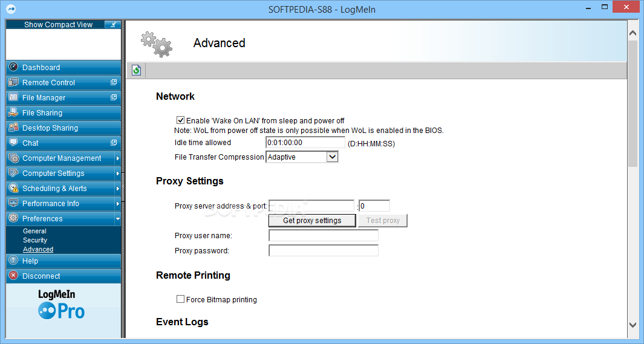Image resolution: width=644 pixels, height=344 pixels.
Task: Click the Proxy password field
Action: (x=324, y=250)
